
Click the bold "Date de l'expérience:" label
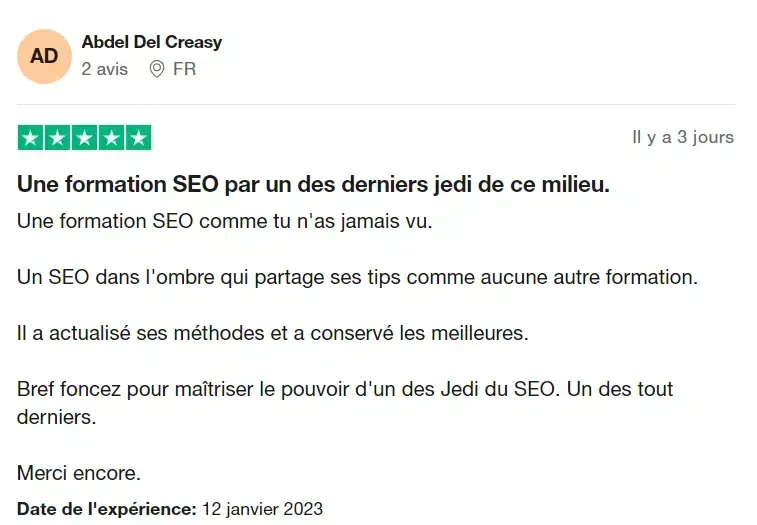pyautogui.click(x=107, y=509)
